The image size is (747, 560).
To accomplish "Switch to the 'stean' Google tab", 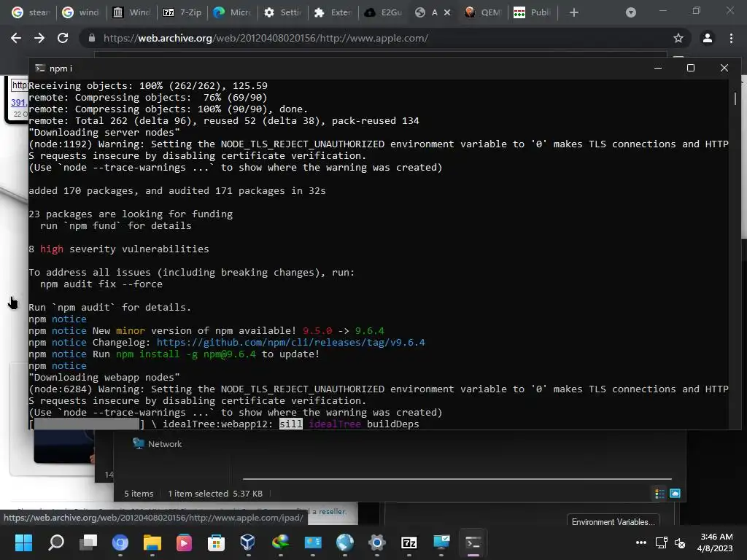I will pyautogui.click(x=31, y=13).
